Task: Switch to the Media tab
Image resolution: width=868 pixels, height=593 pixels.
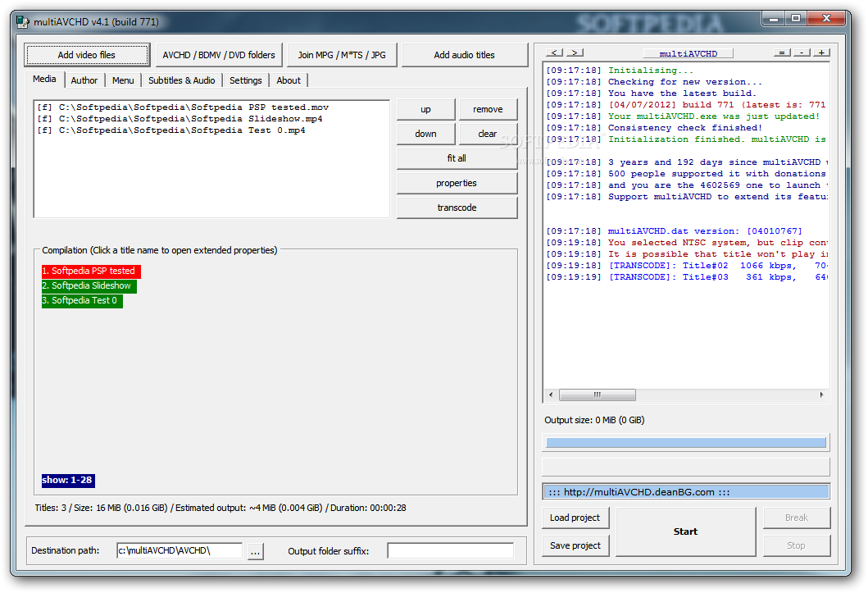Action: coord(44,80)
